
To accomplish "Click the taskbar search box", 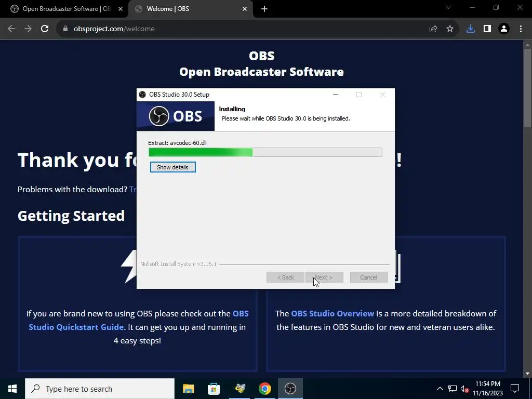I will 100,389.
